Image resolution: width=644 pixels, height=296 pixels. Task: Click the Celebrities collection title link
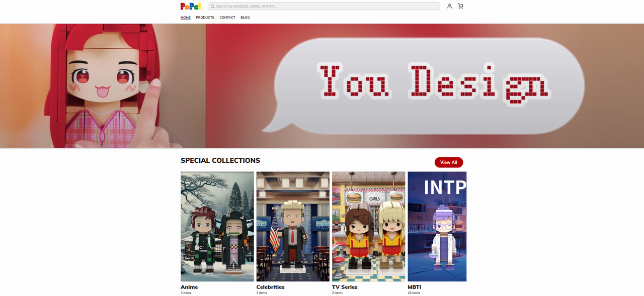click(x=270, y=287)
